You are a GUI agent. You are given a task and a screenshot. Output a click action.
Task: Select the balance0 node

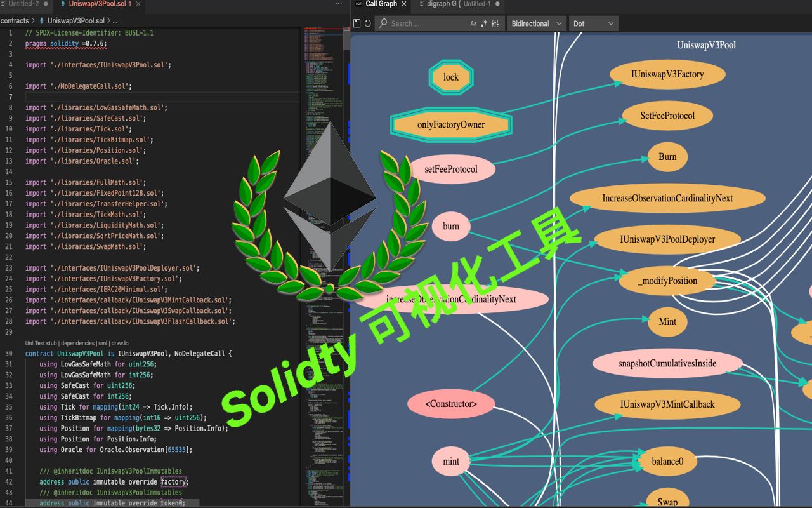667,462
